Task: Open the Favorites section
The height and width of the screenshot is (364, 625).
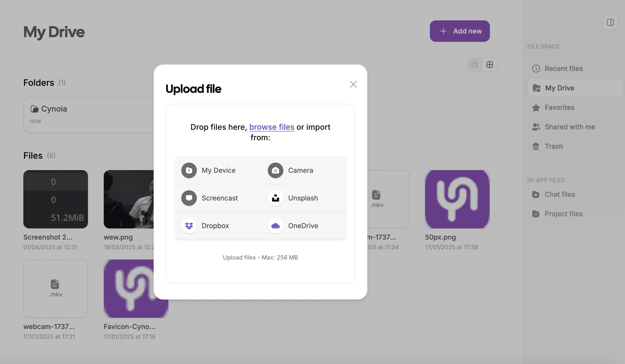Action: coord(559,107)
